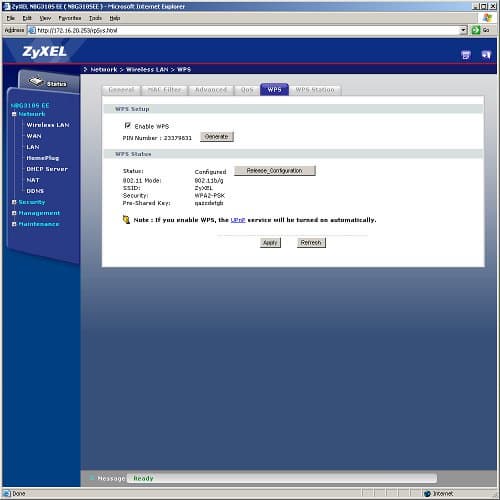Expand the Maintenance tree node
The height and width of the screenshot is (500, 500).
point(14,224)
